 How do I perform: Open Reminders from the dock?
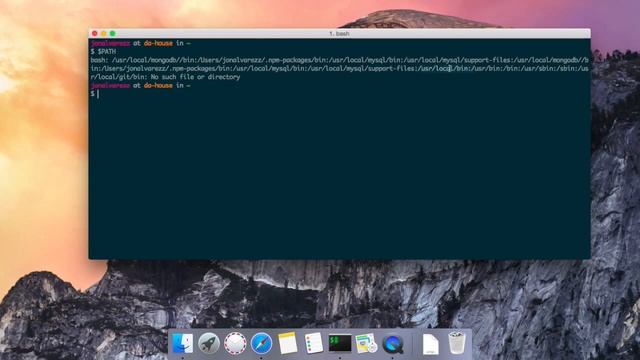click(x=314, y=343)
